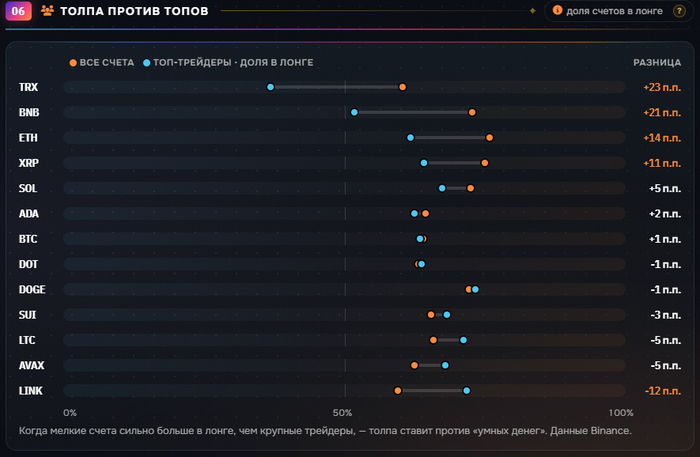
Task: Click the blue marker in LTC row
Action: (463, 340)
